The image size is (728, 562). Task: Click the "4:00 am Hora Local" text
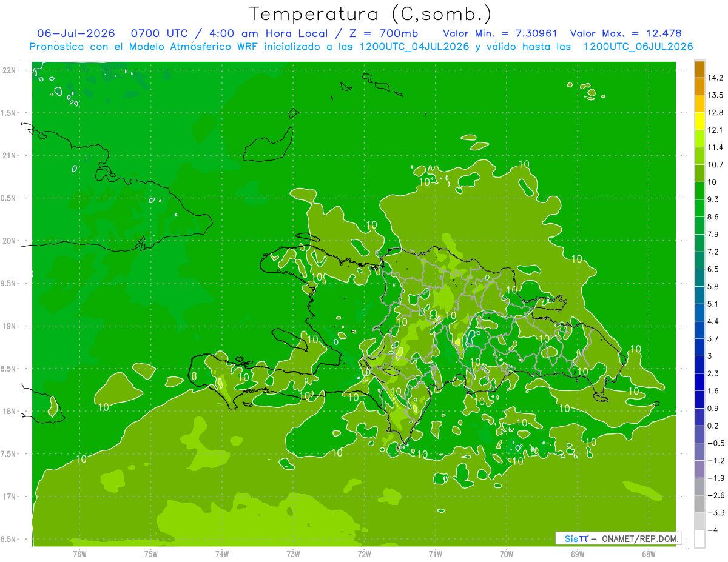pos(269,33)
